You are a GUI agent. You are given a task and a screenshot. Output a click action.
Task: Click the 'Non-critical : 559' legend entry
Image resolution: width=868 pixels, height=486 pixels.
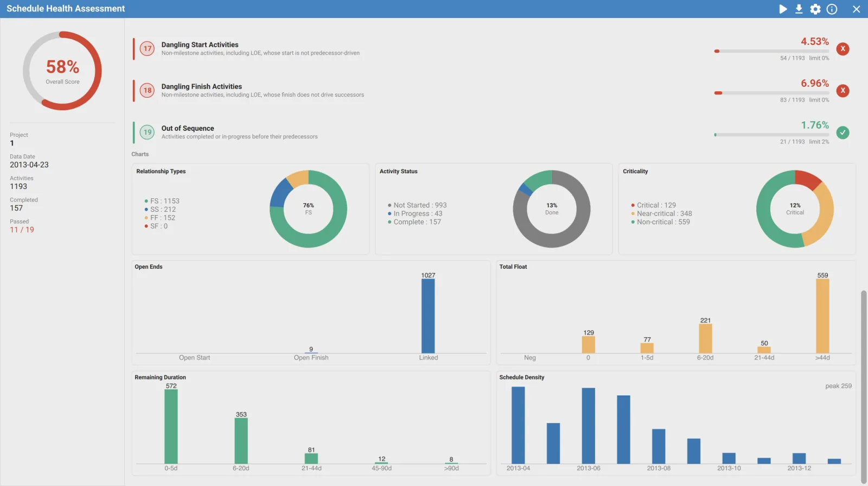[660, 222]
